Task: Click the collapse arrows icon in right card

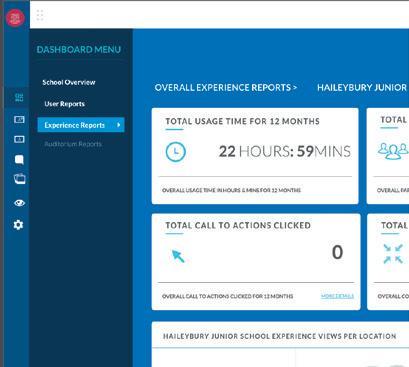Action: [x=393, y=254]
